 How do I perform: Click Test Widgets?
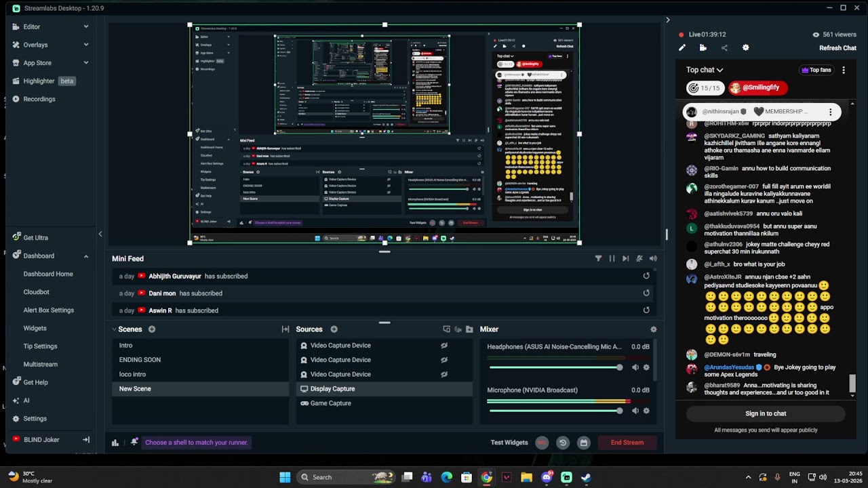tap(509, 443)
